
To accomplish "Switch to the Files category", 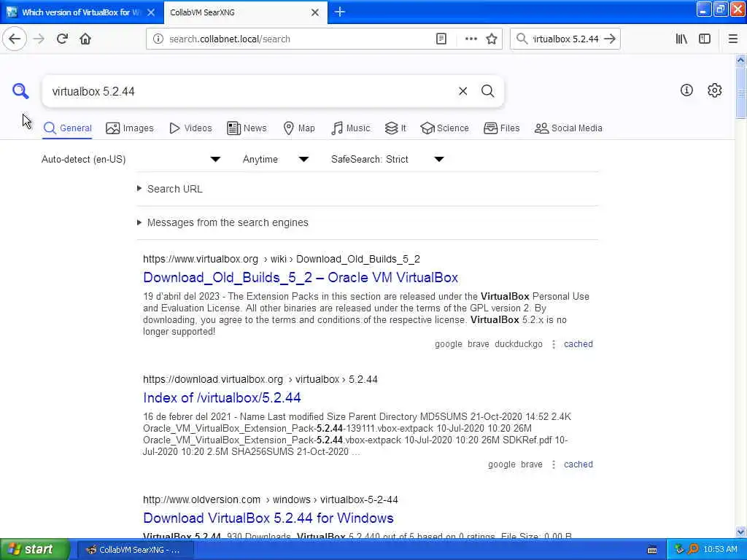I will tap(502, 128).
